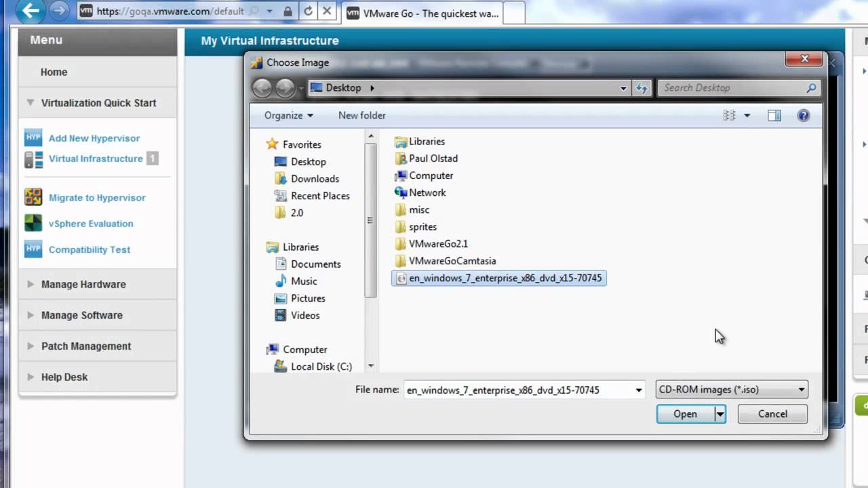Click the Add New Hypervisor link
Image resolution: width=868 pixels, height=488 pixels.
pos(94,138)
